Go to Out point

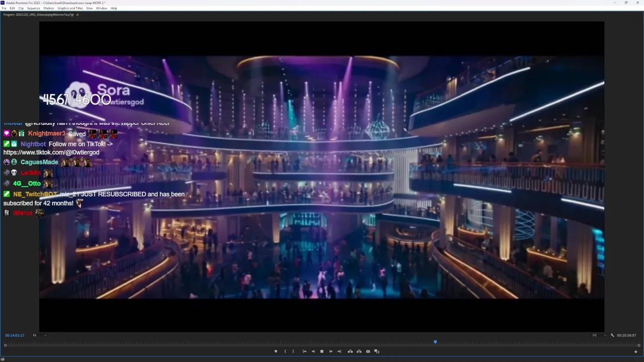339,351
